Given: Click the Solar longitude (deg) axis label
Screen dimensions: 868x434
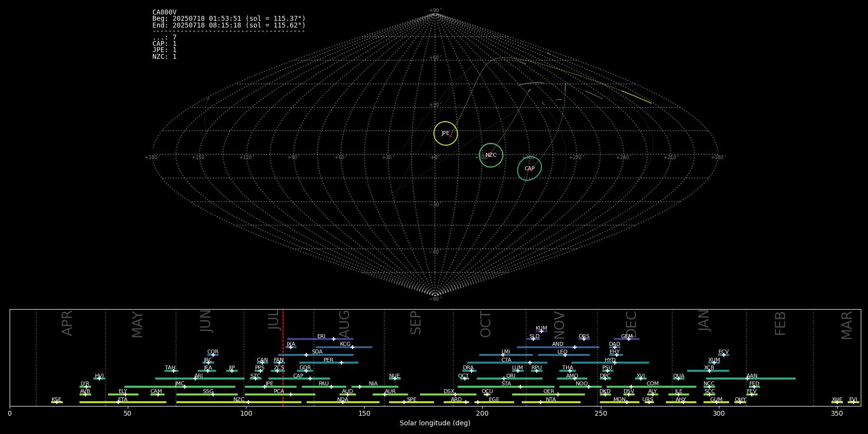Looking at the screenshot, I should click(435, 423).
